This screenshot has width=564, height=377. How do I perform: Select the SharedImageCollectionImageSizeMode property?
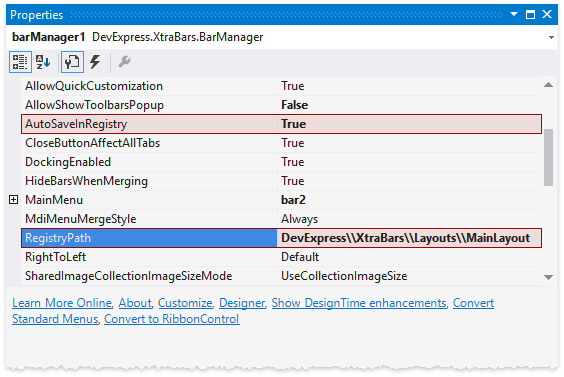tap(149, 276)
